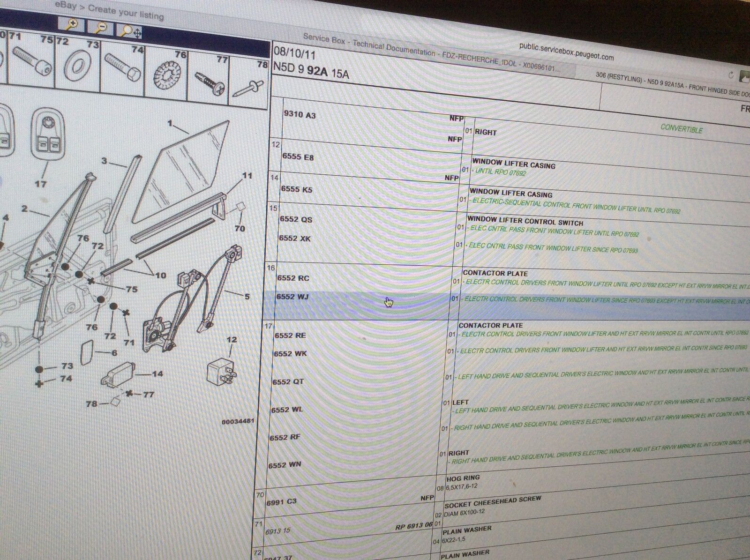Switch to the eBay Create your listing tab
This screenshot has width=750, height=560.
[110, 10]
